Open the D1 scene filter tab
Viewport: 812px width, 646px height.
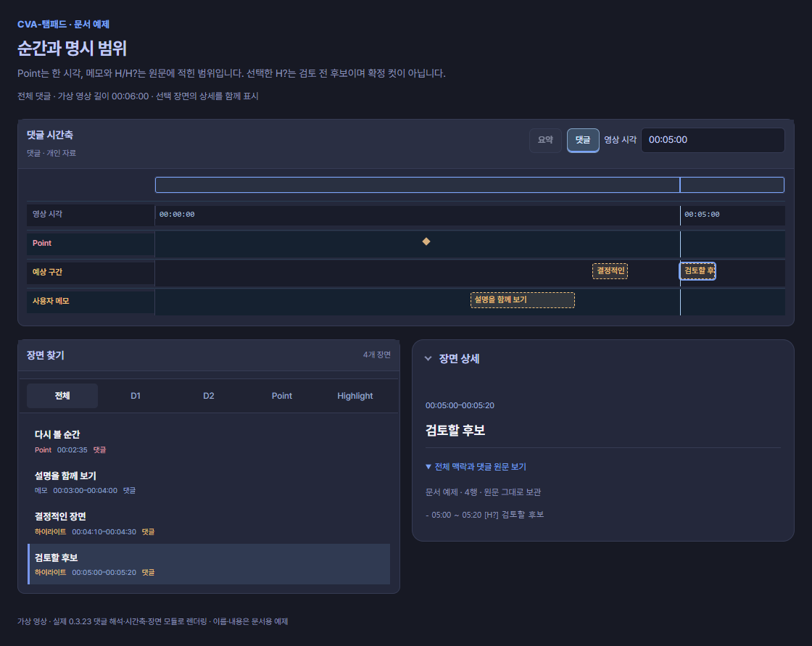pos(135,396)
